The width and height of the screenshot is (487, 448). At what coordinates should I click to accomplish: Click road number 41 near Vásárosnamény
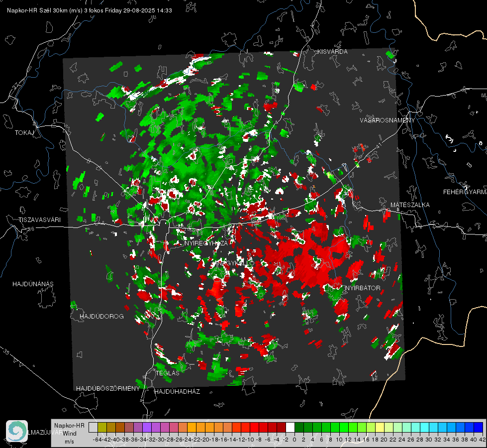point(378,145)
